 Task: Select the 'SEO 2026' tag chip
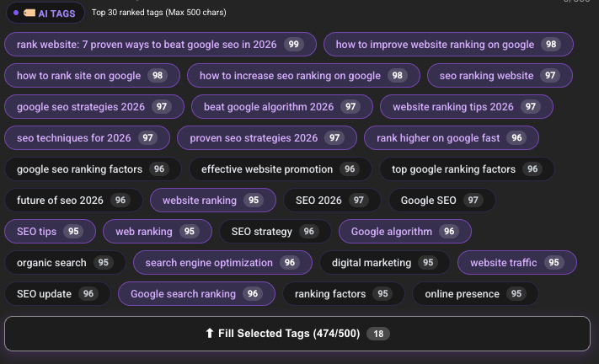(x=332, y=201)
